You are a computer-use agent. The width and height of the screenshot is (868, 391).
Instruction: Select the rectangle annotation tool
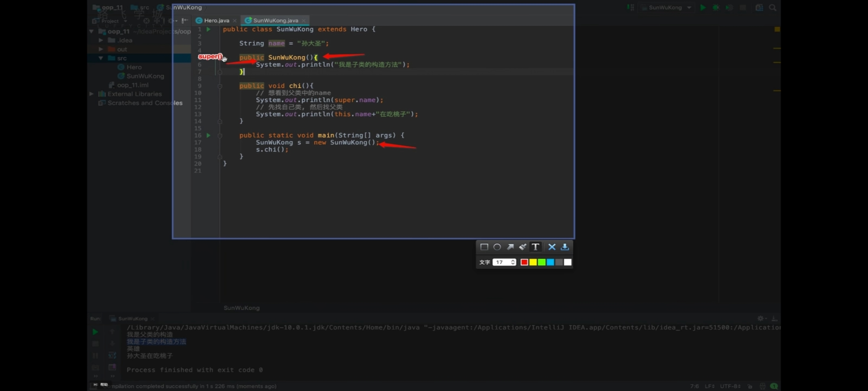click(x=484, y=247)
